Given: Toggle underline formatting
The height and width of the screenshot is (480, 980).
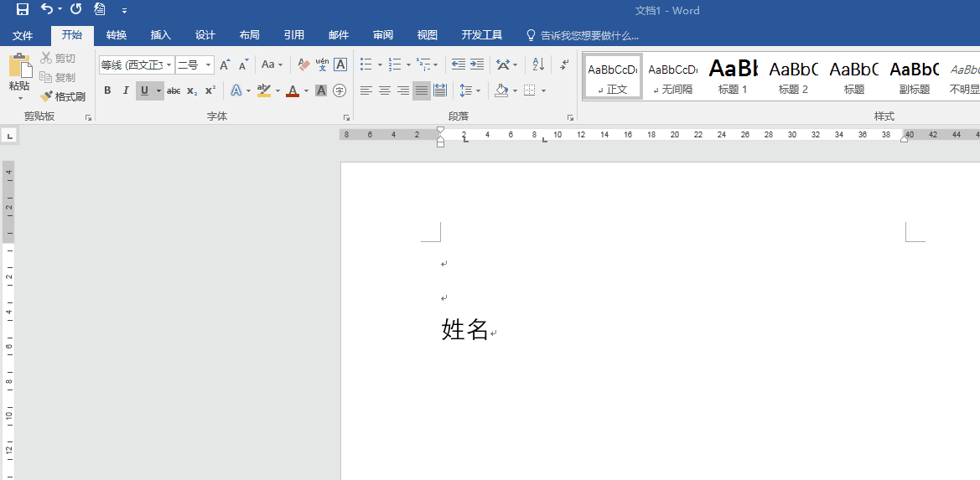Looking at the screenshot, I should 144,90.
